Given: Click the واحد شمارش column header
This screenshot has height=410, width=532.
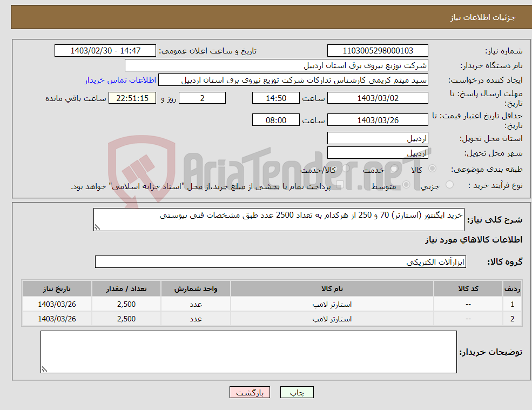Looking at the screenshot, I should [196, 289].
